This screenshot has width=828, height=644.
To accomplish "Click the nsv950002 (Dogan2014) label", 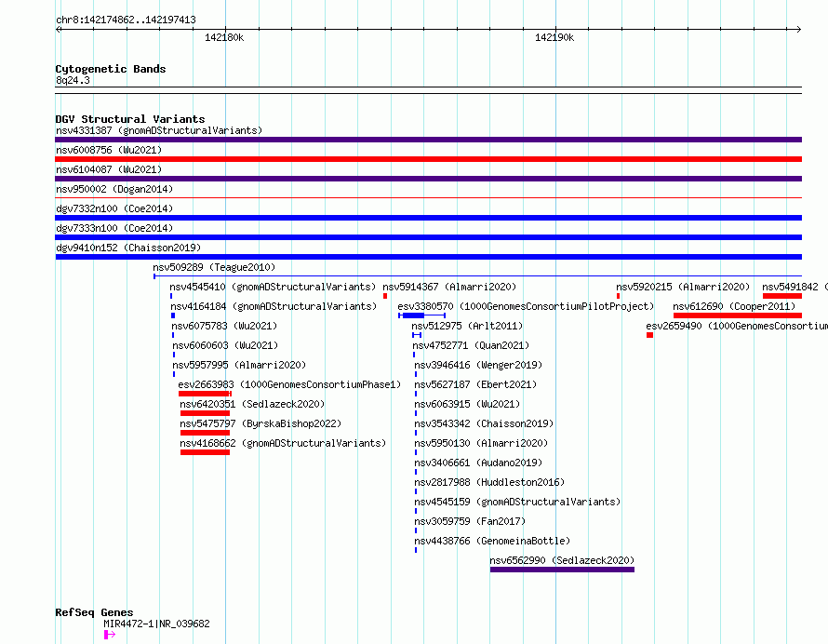I will [114, 189].
